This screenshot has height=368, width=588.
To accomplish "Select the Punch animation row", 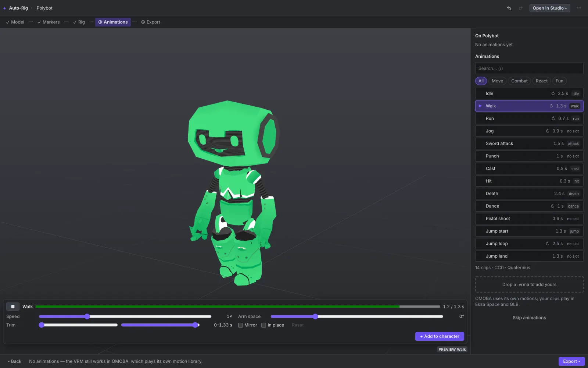I will pyautogui.click(x=529, y=156).
